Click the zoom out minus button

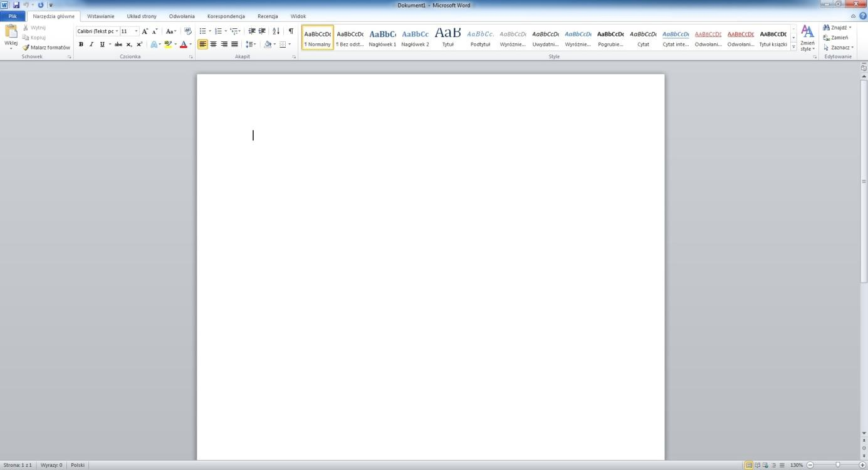coord(810,465)
